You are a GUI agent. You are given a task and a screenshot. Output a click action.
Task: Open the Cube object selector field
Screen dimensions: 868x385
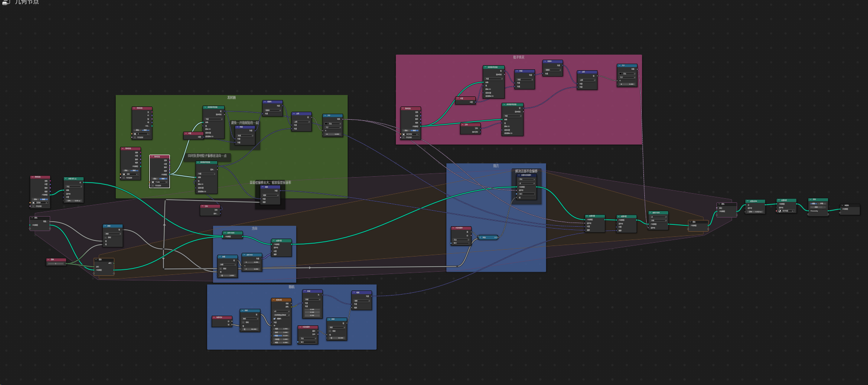(160, 182)
